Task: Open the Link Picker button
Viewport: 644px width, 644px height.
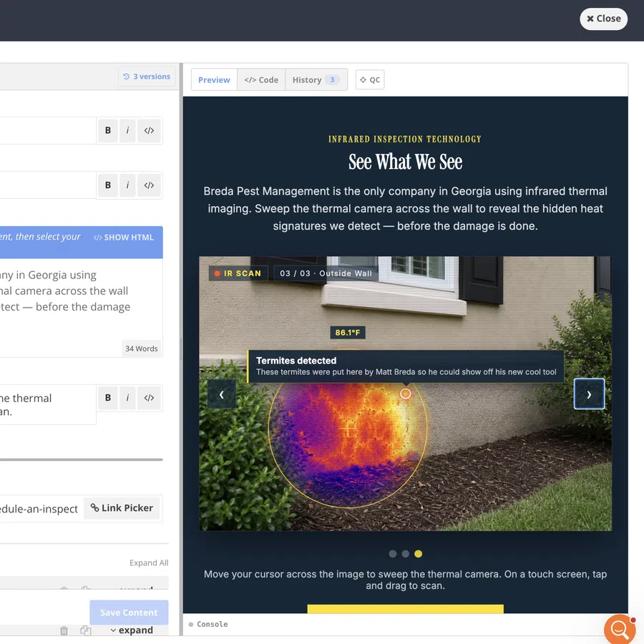Action: [x=122, y=508]
